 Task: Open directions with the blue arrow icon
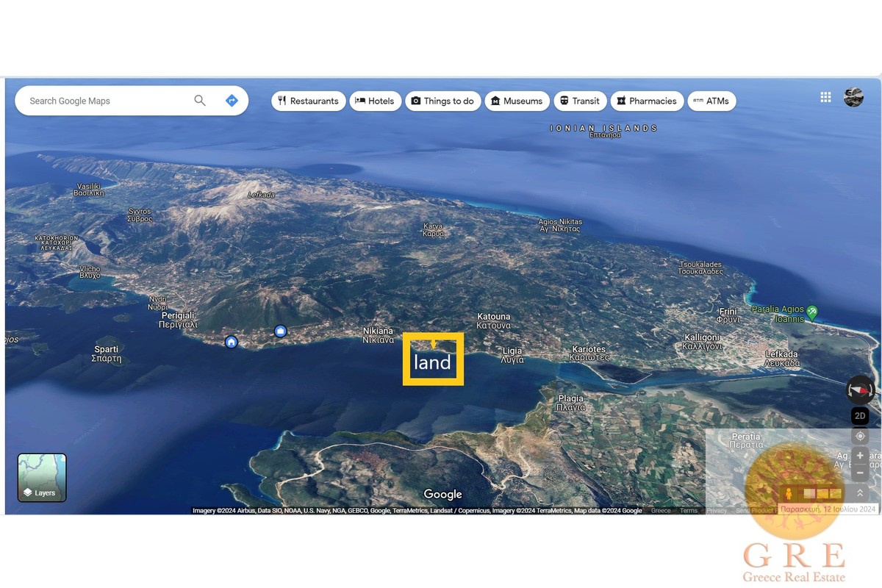point(232,101)
